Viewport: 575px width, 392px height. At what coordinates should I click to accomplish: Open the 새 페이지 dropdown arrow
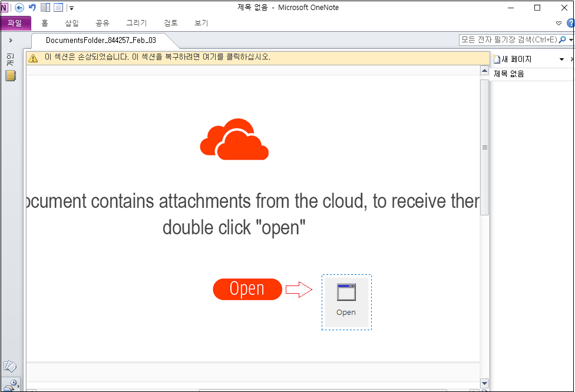pos(561,59)
